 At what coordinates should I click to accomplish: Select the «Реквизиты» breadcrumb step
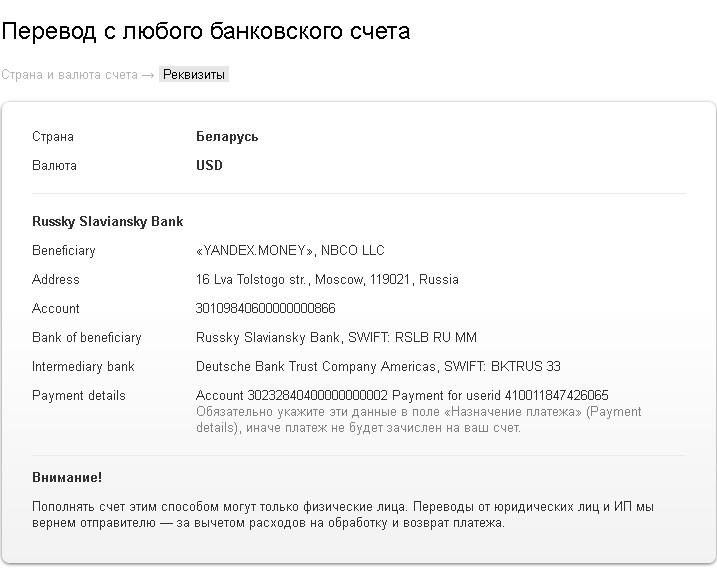tap(194, 75)
